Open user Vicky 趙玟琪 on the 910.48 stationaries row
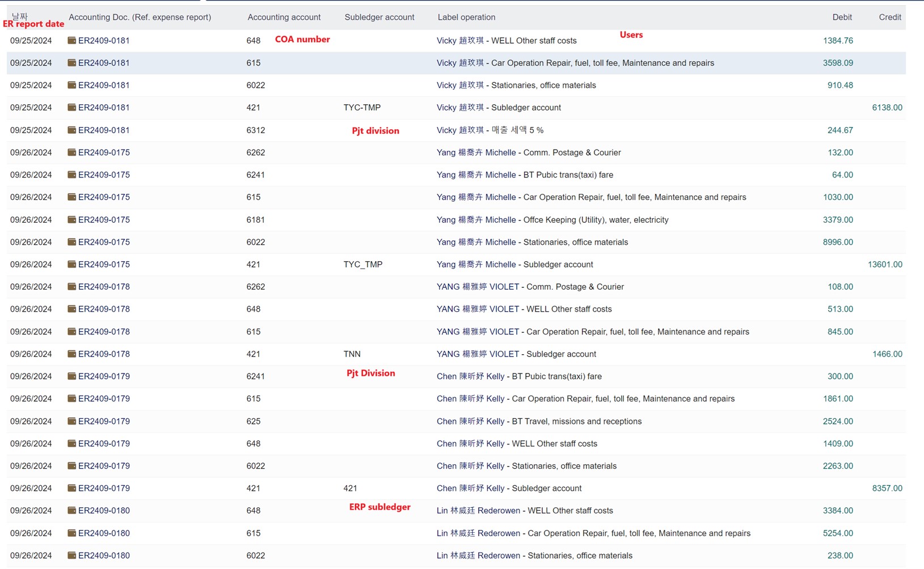The height and width of the screenshot is (569, 924). pos(460,85)
